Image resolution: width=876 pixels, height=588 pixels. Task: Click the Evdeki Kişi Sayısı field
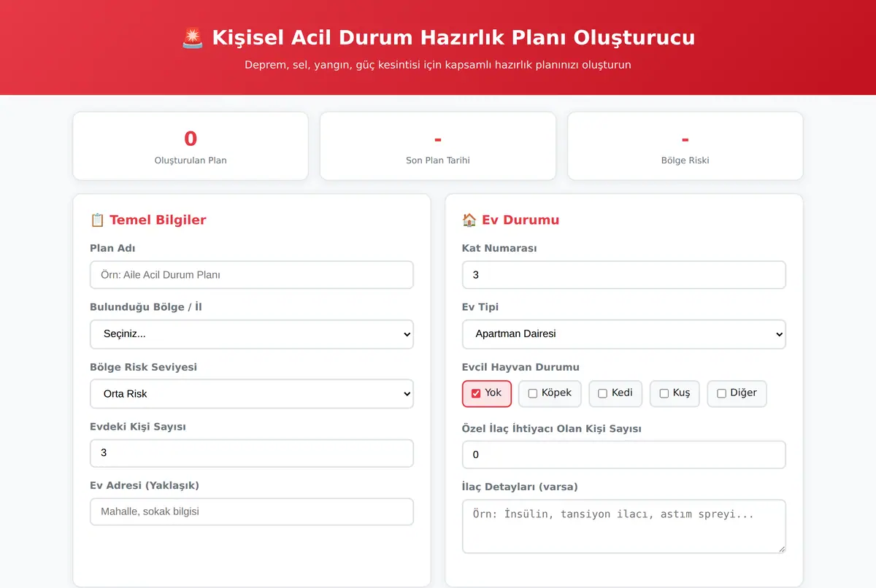[252, 453]
